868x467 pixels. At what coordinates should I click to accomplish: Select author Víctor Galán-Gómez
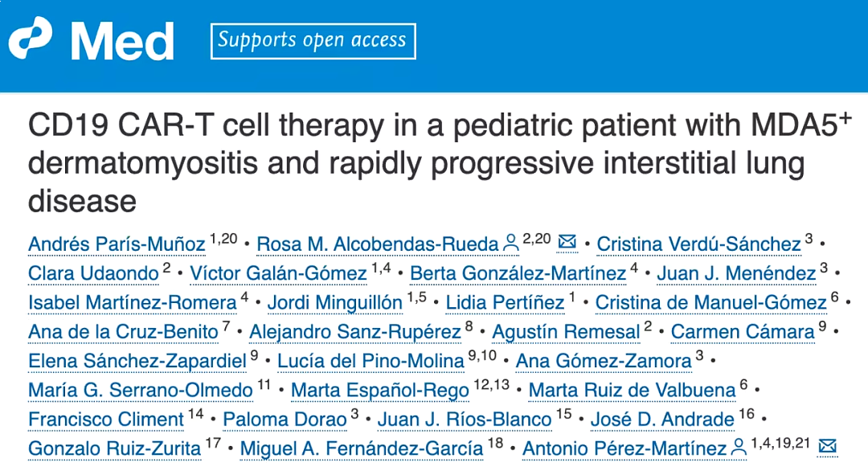point(278,273)
